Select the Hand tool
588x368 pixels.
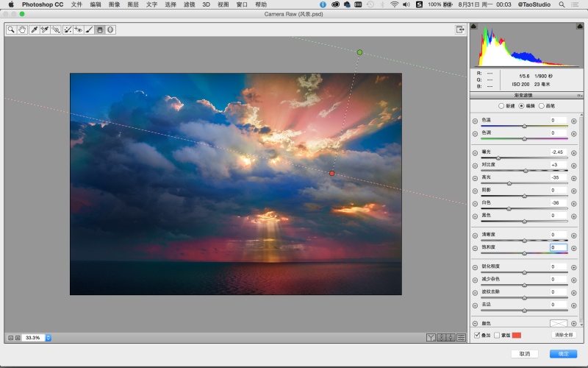[22, 29]
